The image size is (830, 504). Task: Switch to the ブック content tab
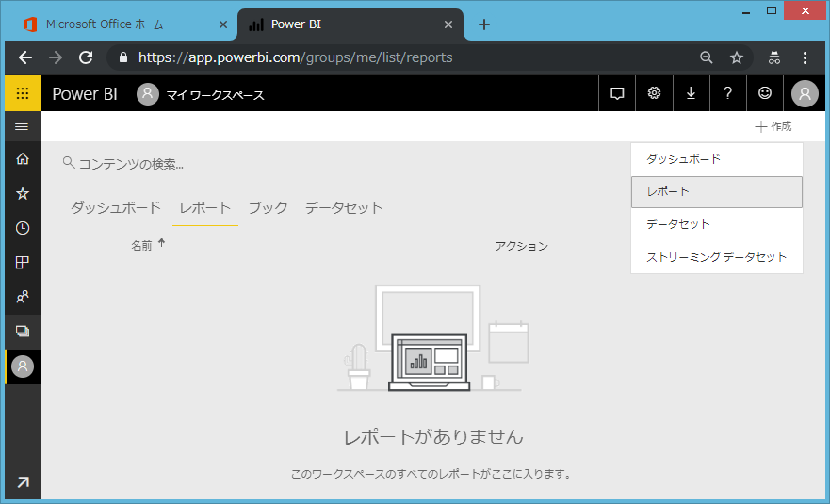[269, 207]
